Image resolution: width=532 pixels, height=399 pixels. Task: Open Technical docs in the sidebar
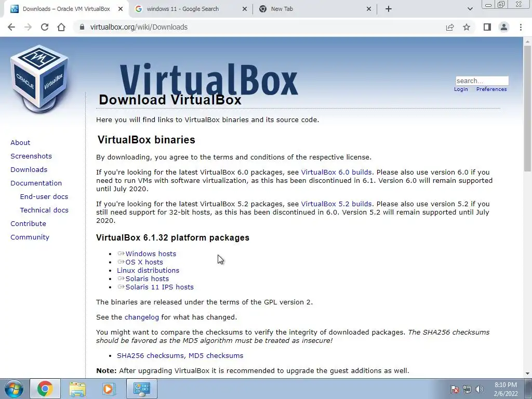coord(44,210)
